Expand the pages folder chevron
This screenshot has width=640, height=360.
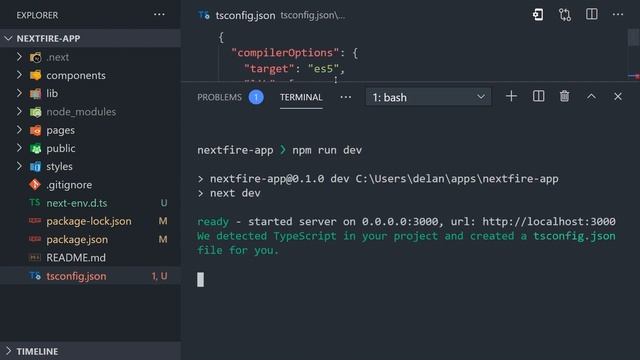coord(19,130)
